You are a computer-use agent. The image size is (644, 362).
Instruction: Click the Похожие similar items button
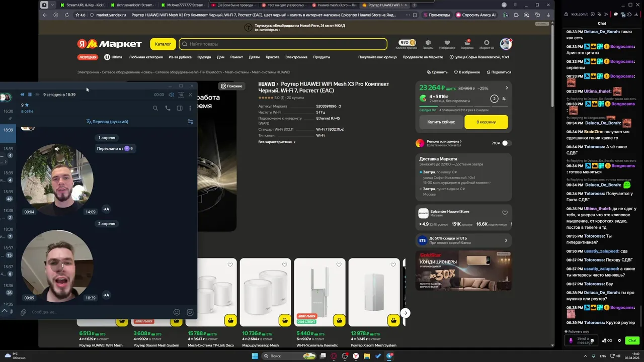coord(231,86)
